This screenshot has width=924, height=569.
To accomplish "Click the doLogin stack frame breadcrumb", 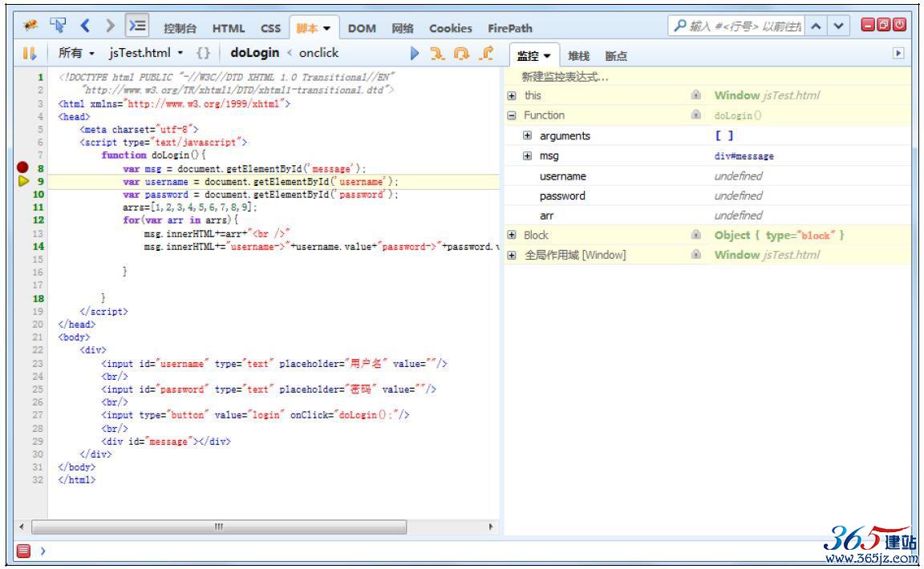I will click(254, 52).
